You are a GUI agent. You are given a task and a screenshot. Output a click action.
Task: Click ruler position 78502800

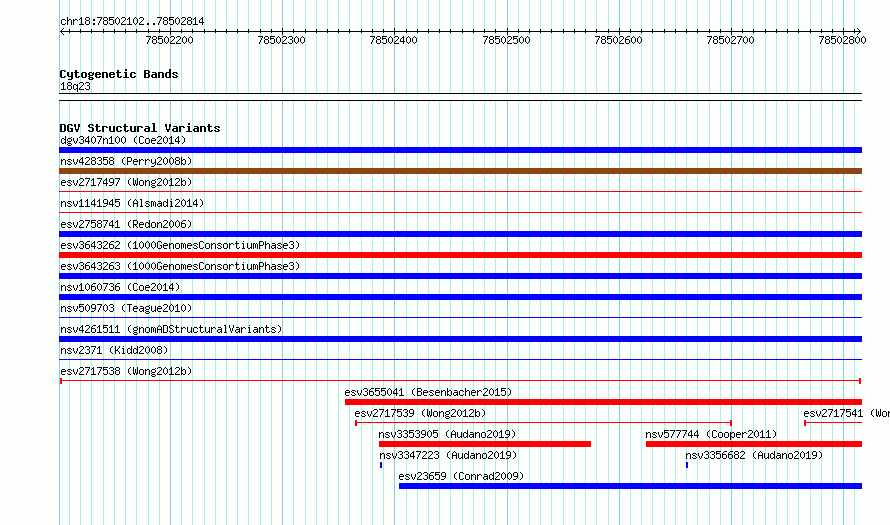[842, 40]
